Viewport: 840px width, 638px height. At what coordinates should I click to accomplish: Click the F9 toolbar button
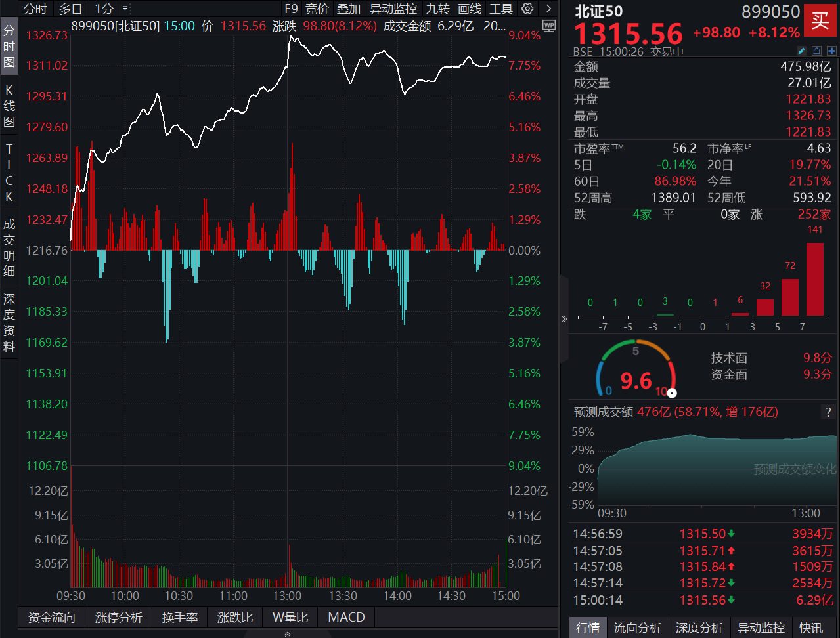click(291, 9)
